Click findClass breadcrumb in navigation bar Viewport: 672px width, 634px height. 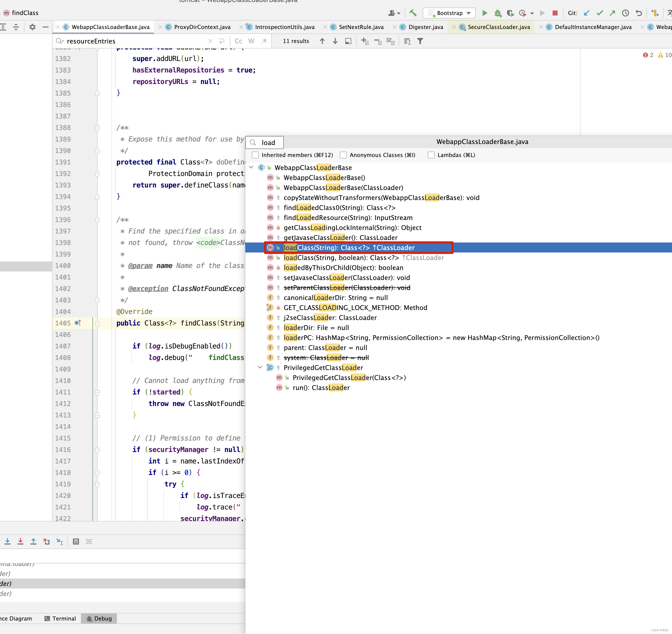(x=21, y=13)
